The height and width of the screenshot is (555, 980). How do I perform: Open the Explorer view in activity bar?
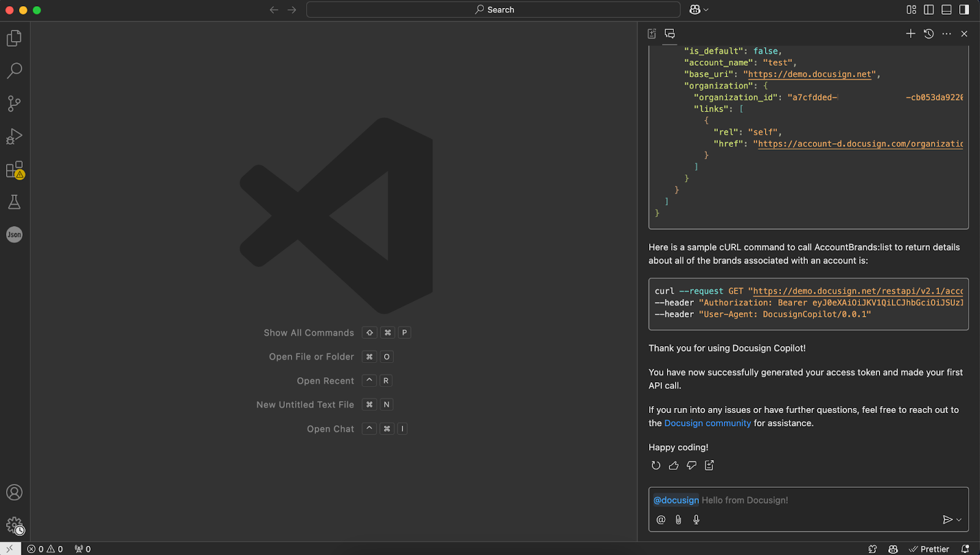coord(14,39)
